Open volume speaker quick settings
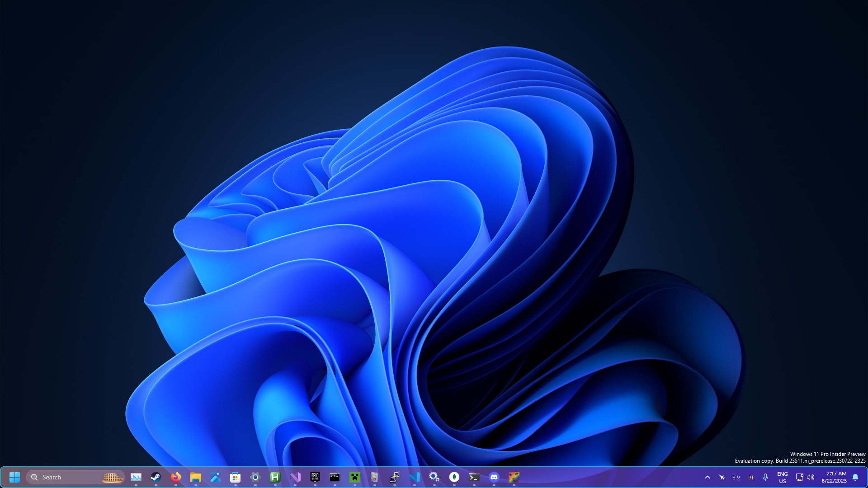The image size is (868, 488). (811, 477)
